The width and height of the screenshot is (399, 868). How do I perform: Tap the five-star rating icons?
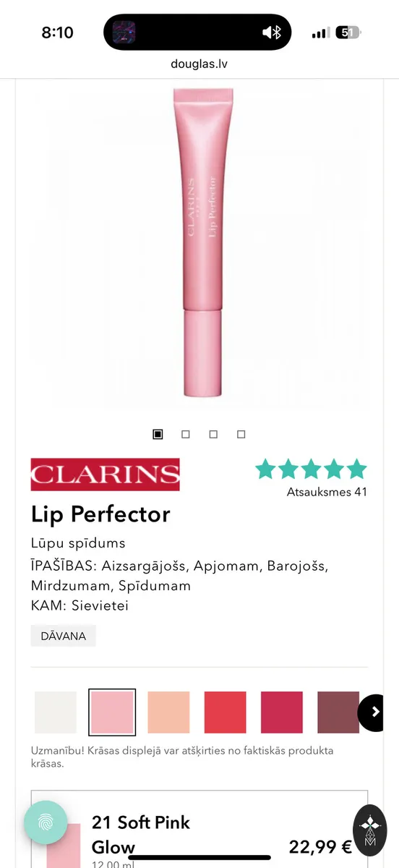(x=311, y=469)
